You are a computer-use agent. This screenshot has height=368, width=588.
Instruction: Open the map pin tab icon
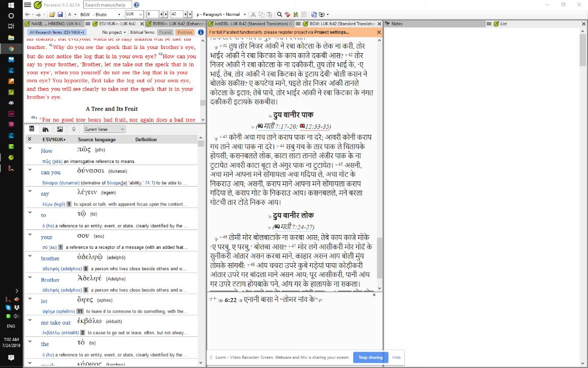(x=74, y=129)
